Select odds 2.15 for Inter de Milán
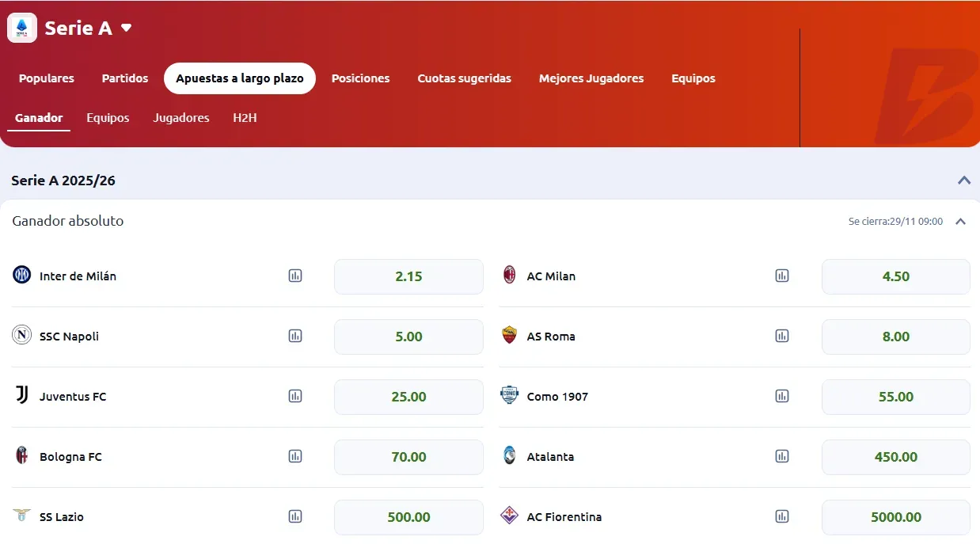Image resolution: width=980 pixels, height=544 pixels. pos(408,276)
